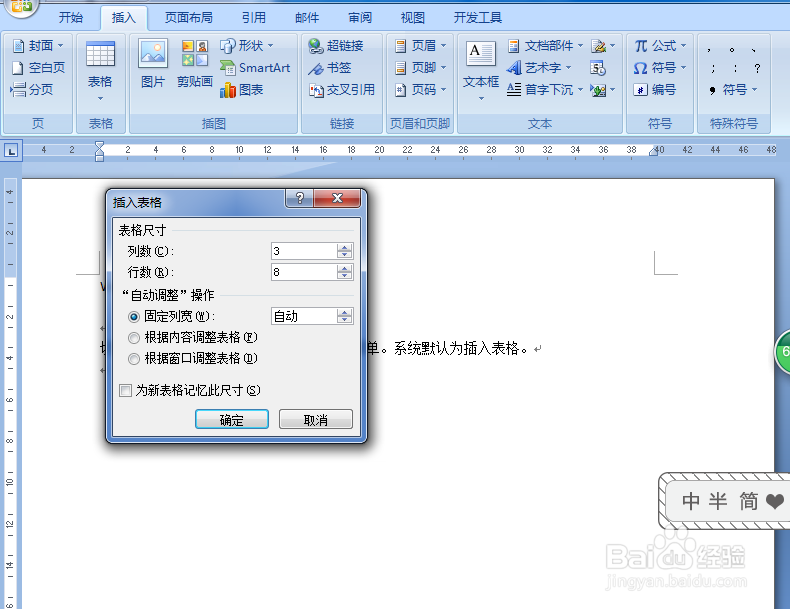Screen dimensions: 790x609
Task: Insert the comma special symbol
Action: 709,49
